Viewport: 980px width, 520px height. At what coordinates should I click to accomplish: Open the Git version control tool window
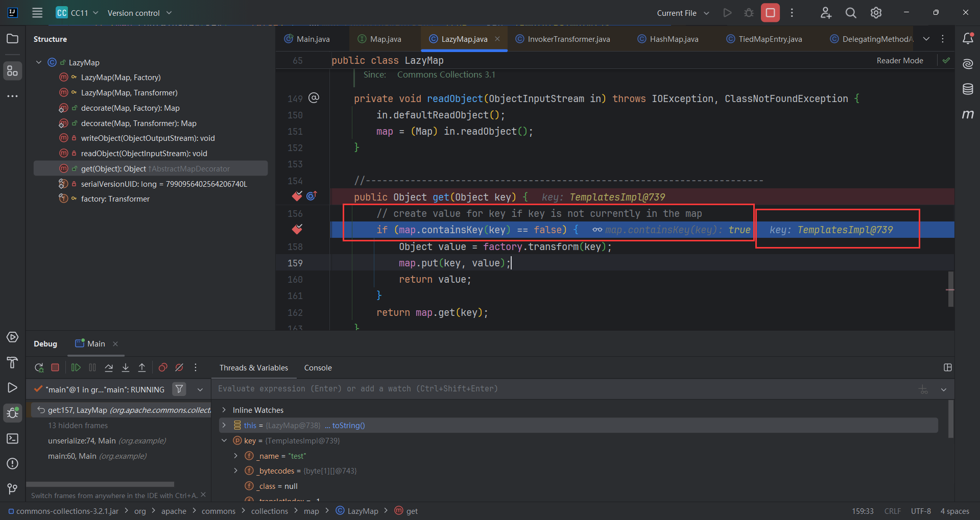click(12, 489)
